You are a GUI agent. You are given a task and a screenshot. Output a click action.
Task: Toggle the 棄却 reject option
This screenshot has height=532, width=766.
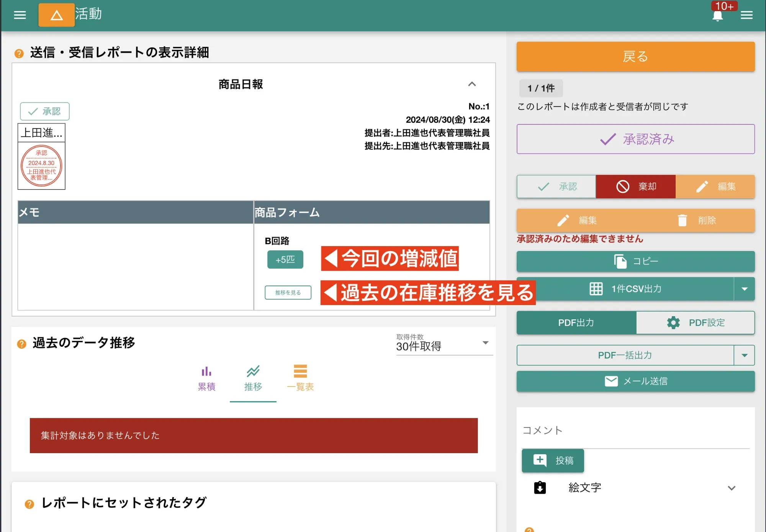[635, 187]
